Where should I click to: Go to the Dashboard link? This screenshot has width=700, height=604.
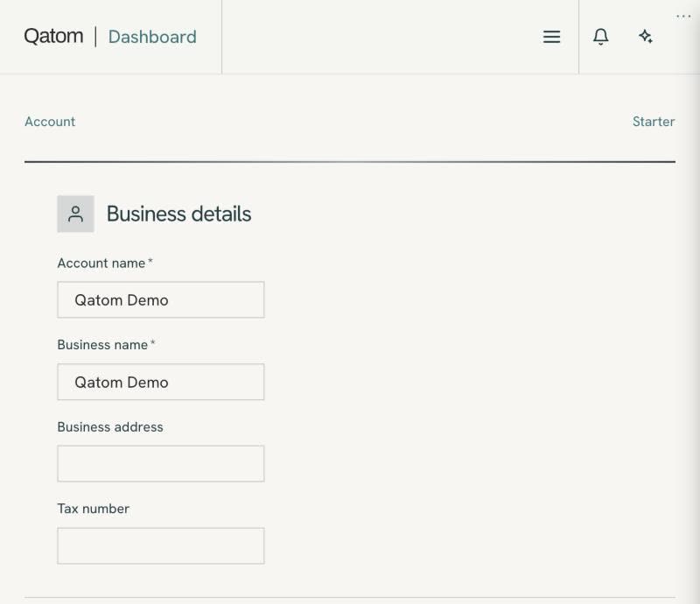152,37
